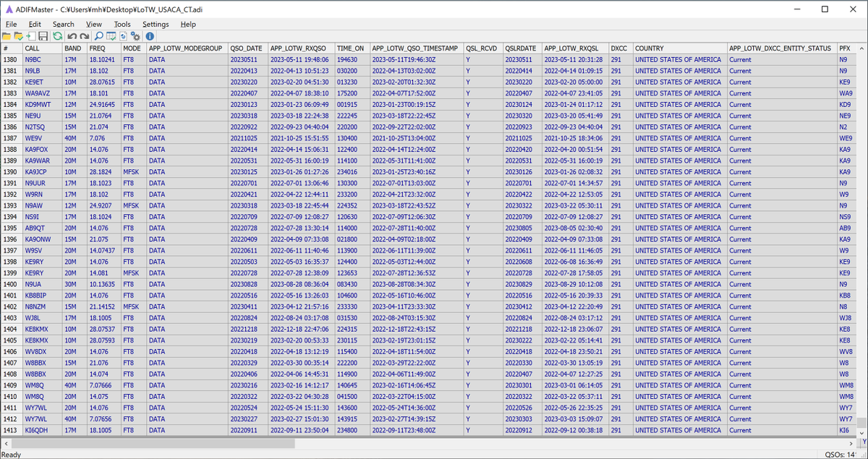The width and height of the screenshot is (868, 459).
Task: Click the ADIFMaster app icon in title bar
Action: pos(9,9)
